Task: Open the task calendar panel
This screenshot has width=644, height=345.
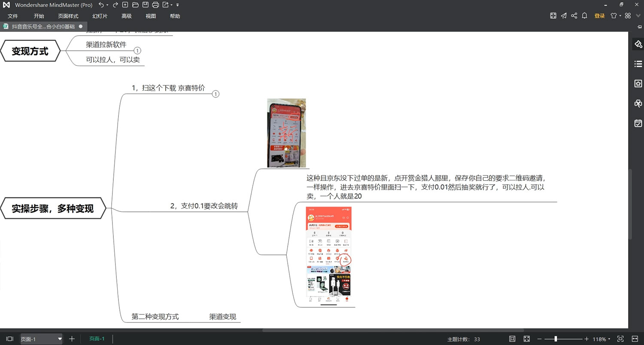Action: [x=638, y=123]
